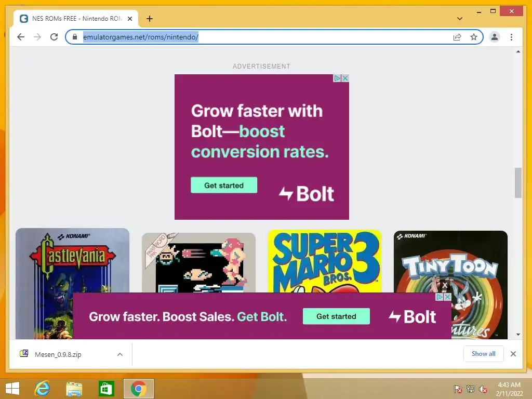Share this page via the share icon
Viewport: 532px width, 399px height.
[x=457, y=37]
